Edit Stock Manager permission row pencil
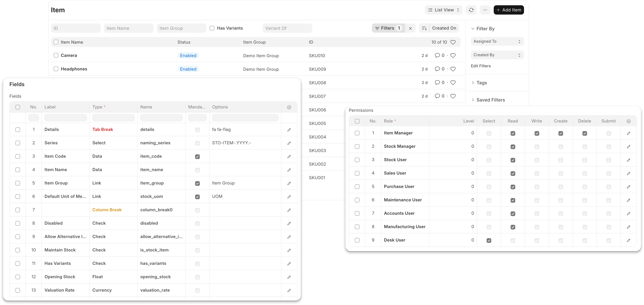Screen dimensions: 644x305 pos(628,147)
